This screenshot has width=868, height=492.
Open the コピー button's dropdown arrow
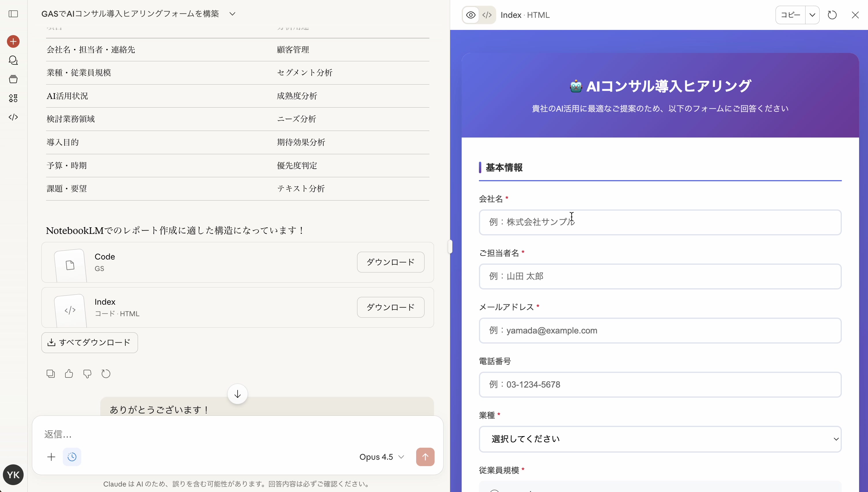[x=812, y=15]
